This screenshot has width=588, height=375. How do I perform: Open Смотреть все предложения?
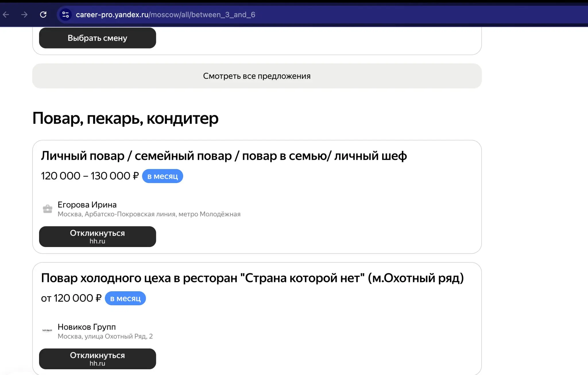(257, 76)
